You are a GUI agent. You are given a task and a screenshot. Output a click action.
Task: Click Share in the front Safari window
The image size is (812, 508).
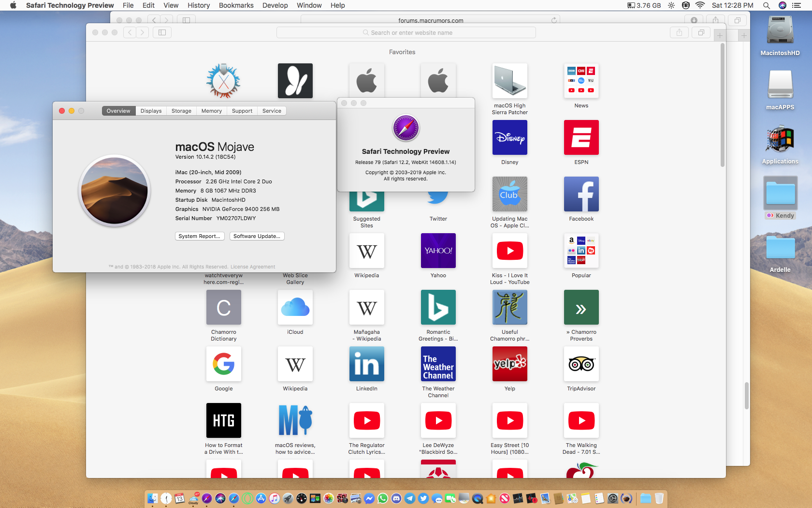pos(679,32)
